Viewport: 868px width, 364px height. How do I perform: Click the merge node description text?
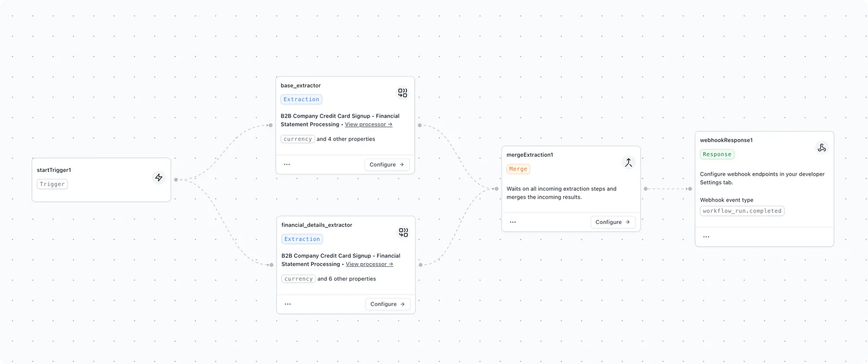(561, 193)
